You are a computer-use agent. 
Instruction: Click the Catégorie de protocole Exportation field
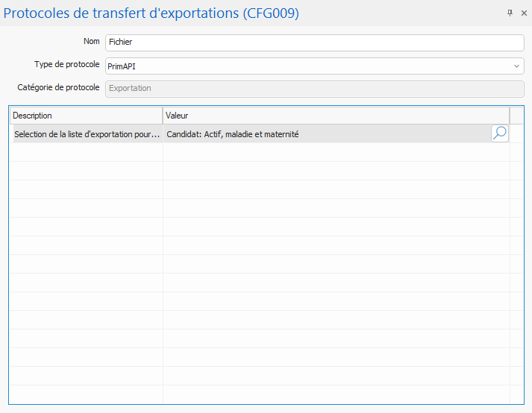point(314,88)
